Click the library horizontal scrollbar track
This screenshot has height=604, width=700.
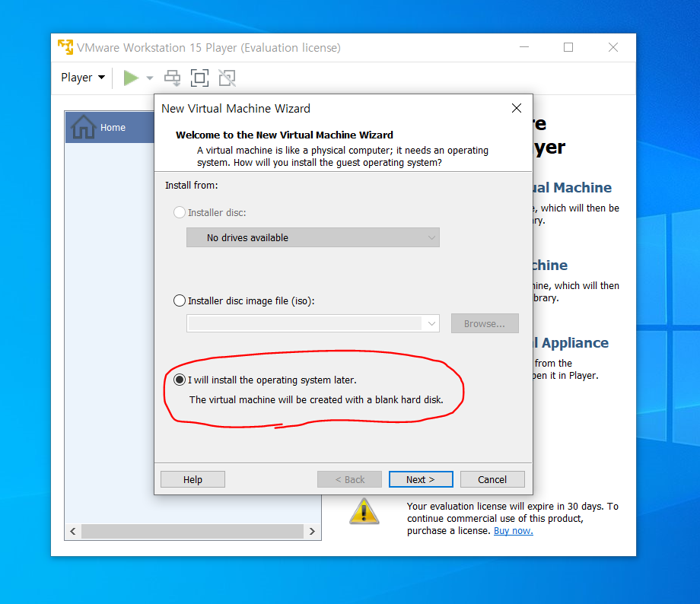click(x=192, y=531)
